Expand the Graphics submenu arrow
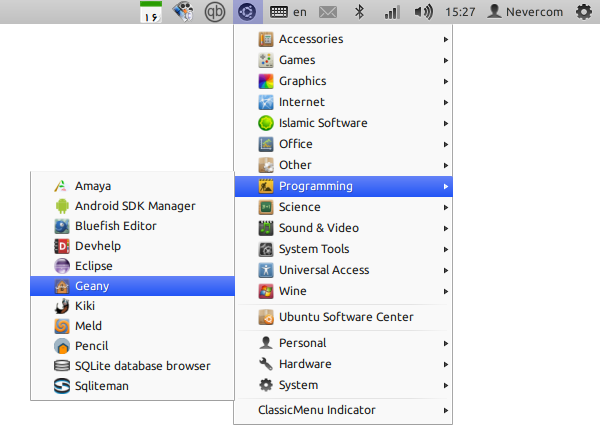Viewport: 600px width, 430px height. [x=446, y=81]
